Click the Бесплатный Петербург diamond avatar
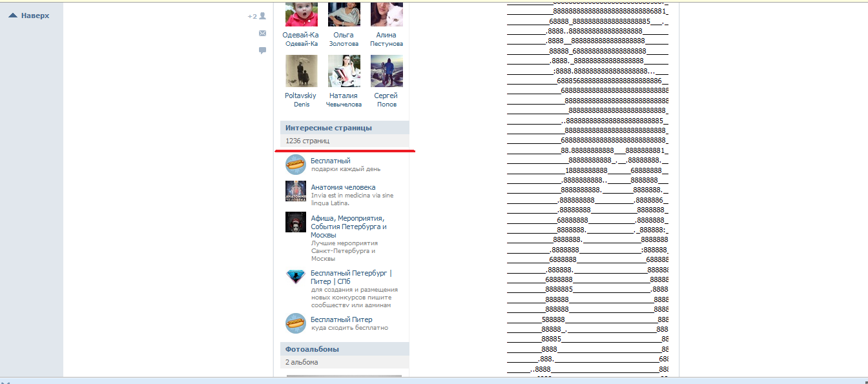This screenshot has width=868, height=384. (295, 277)
